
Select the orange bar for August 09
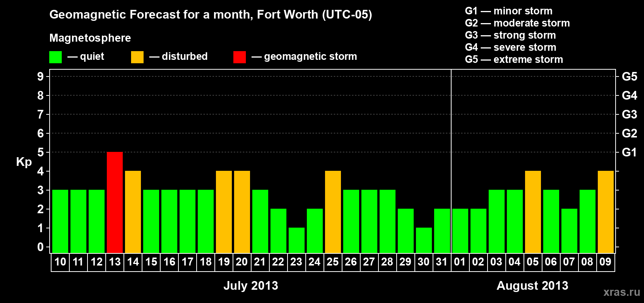tap(606, 212)
